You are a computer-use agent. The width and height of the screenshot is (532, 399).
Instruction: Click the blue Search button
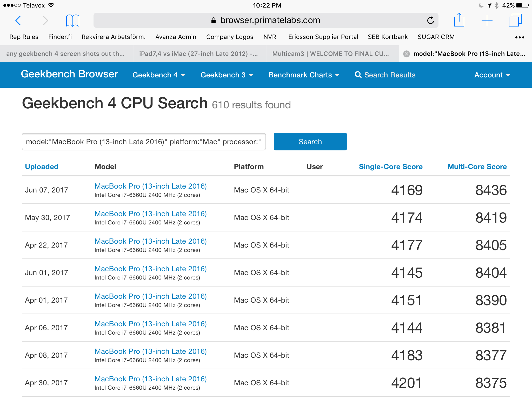pos(310,142)
